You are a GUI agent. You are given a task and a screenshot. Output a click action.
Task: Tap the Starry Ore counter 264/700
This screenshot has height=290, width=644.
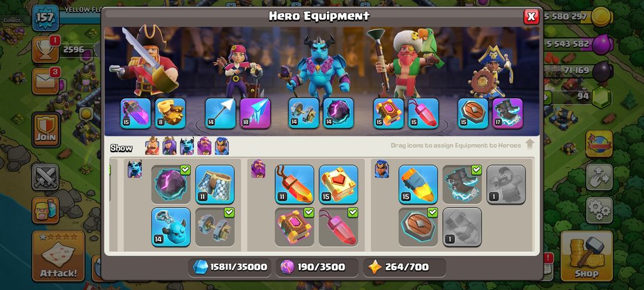405,267
